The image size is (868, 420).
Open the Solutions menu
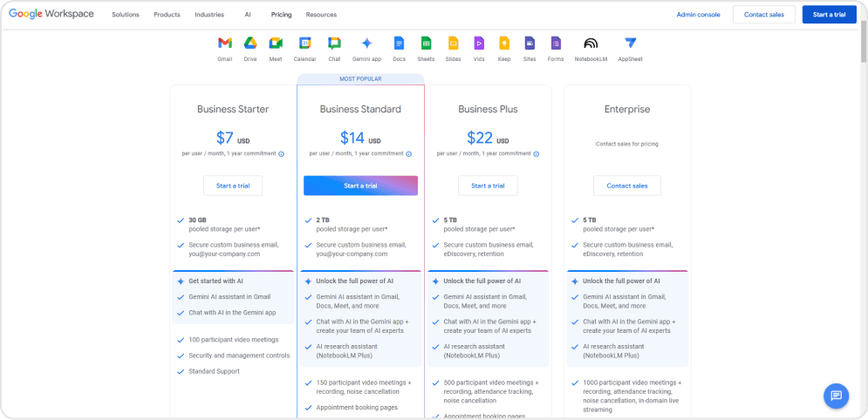coord(126,15)
